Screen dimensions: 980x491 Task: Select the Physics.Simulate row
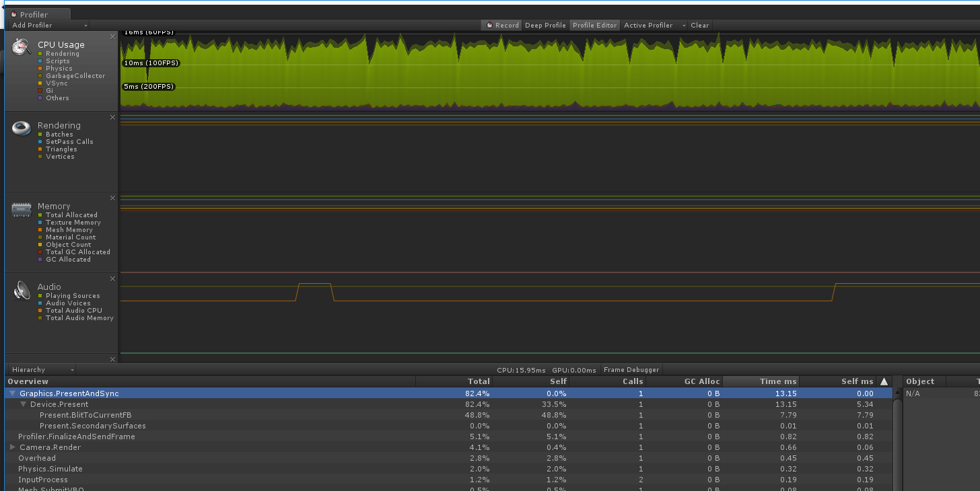click(449, 469)
